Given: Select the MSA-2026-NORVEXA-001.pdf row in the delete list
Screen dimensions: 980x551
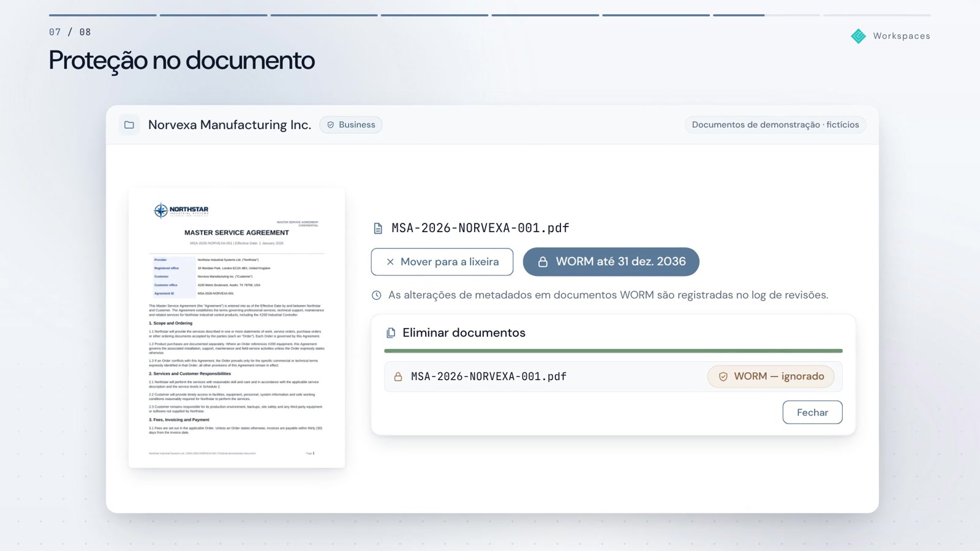Looking at the screenshot, I should pyautogui.click(x=613, y=377).
